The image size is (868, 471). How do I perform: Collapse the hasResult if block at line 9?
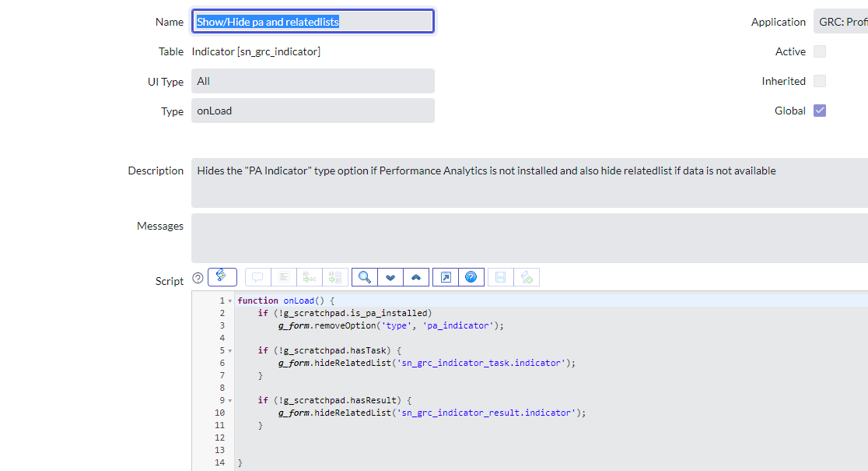click(230, 399)
